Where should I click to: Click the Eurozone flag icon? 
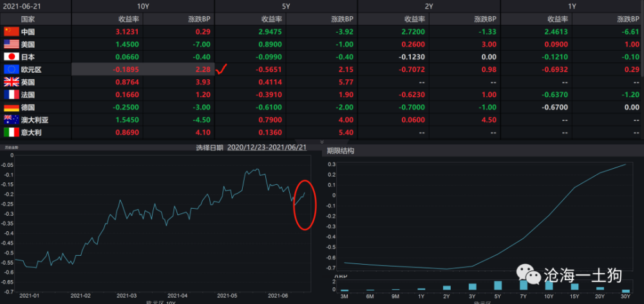[12, 70]
